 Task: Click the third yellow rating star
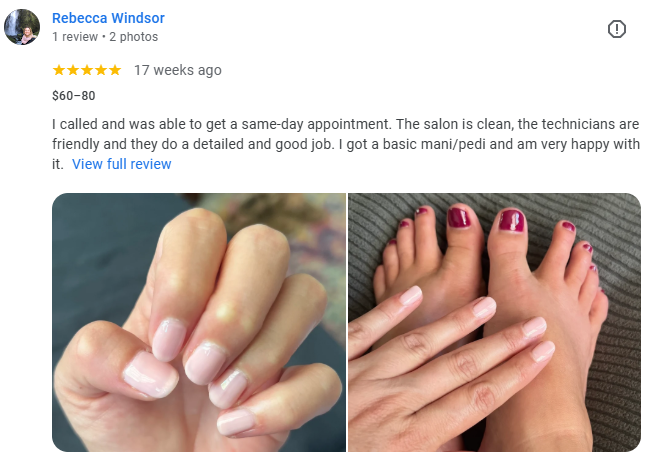(x=87, y=70)
